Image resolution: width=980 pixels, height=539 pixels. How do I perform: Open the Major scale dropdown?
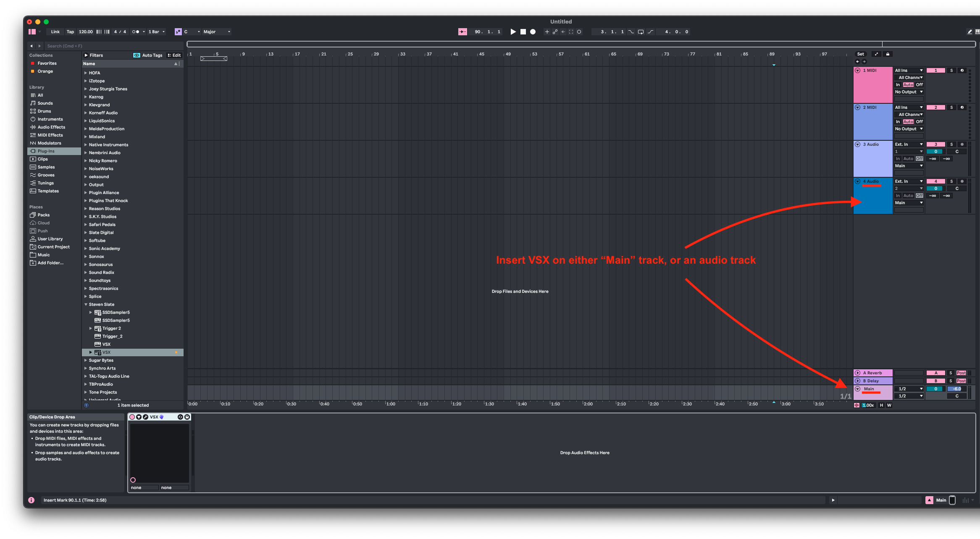click(217, 32)
